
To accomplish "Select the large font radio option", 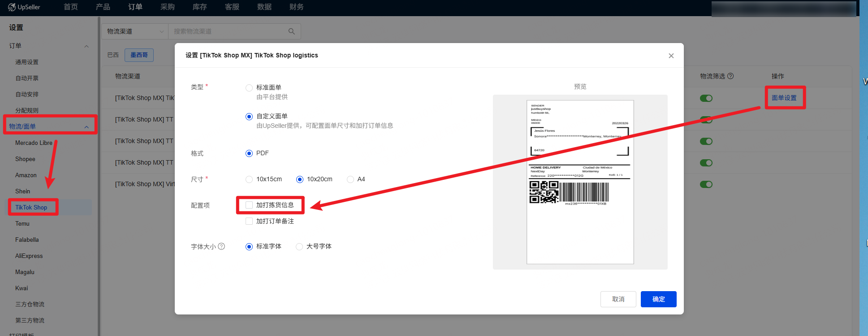I will (x=299, y=247).
